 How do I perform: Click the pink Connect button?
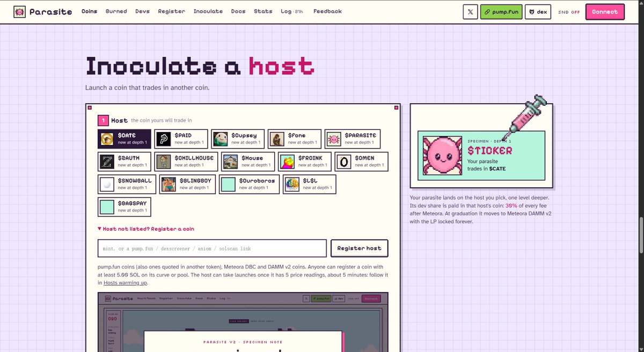coord(605,12)
